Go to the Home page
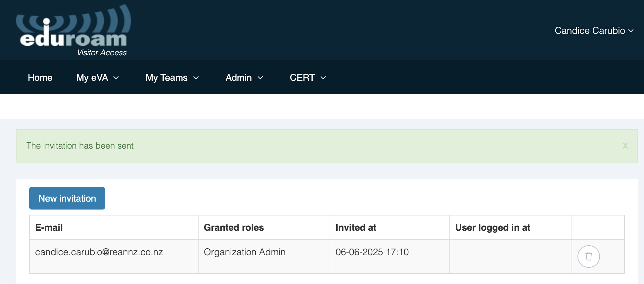644x284 pixels. [40, 77]
